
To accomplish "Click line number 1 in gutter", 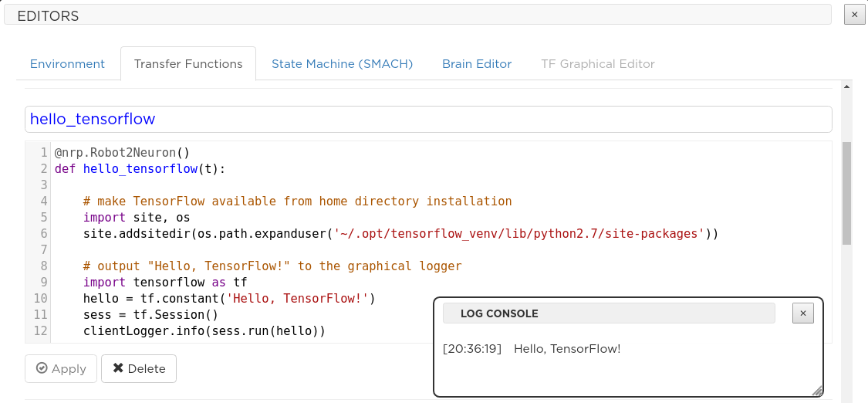I will (44, 152).
